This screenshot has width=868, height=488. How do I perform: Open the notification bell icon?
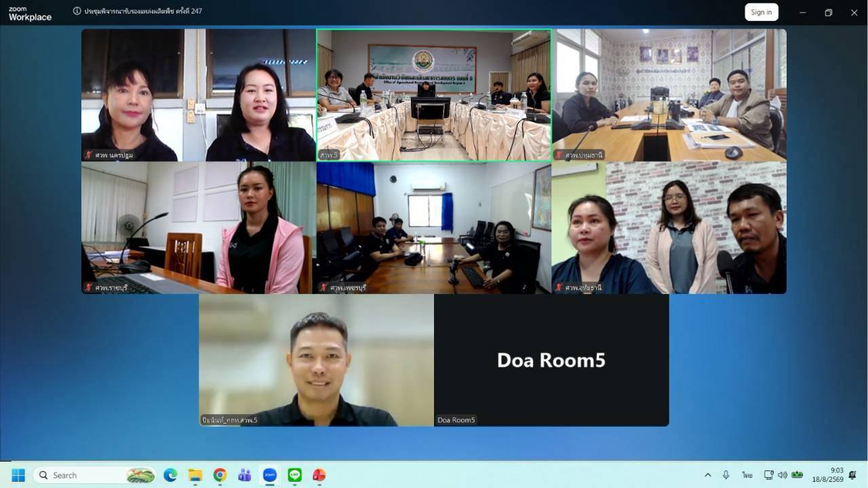point(852,475)
